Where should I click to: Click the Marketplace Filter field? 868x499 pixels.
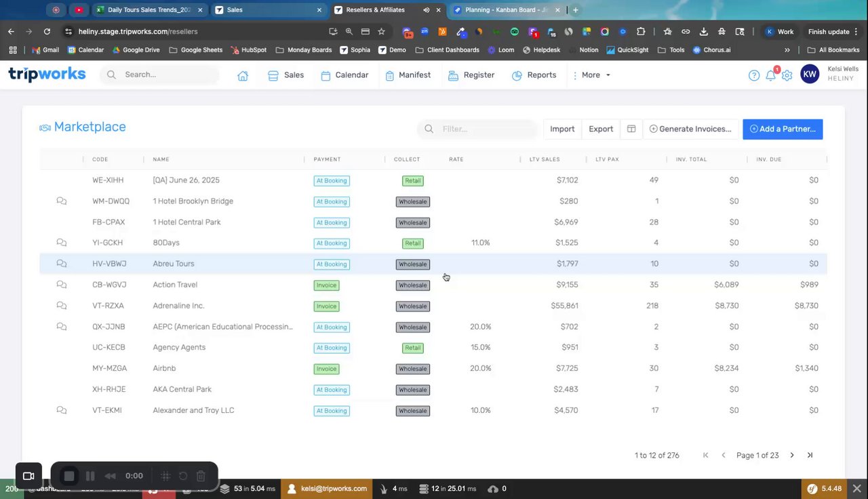[x=477, y=129]
